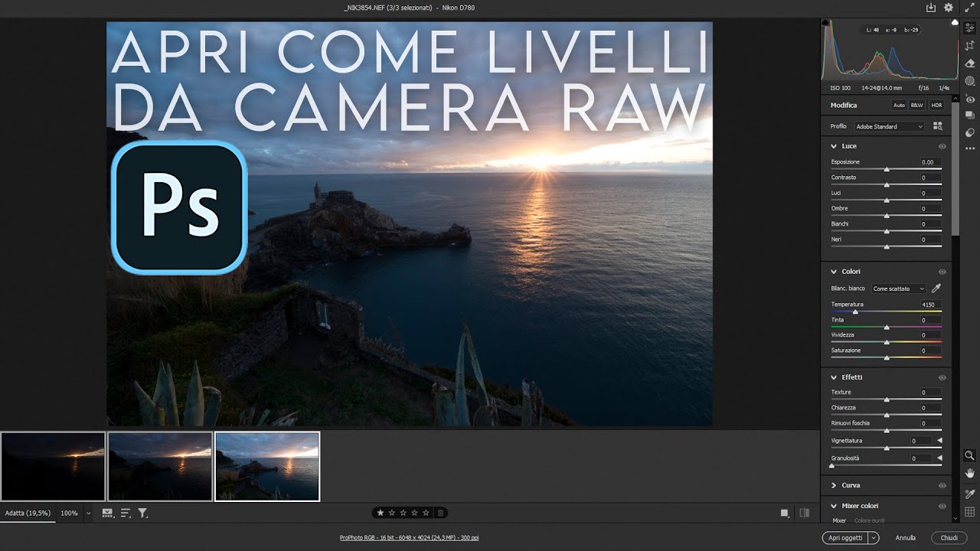Select the Red Eye removal tool
The image size is (980, 551).
[969, 99]
